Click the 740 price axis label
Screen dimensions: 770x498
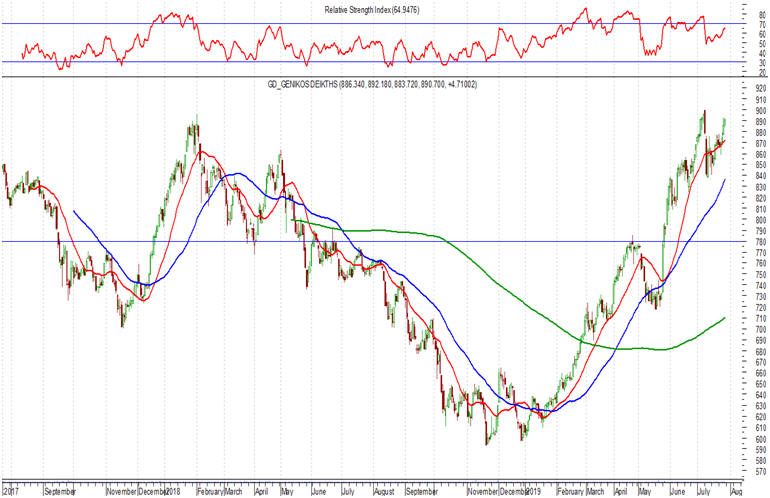pos(761,286)
